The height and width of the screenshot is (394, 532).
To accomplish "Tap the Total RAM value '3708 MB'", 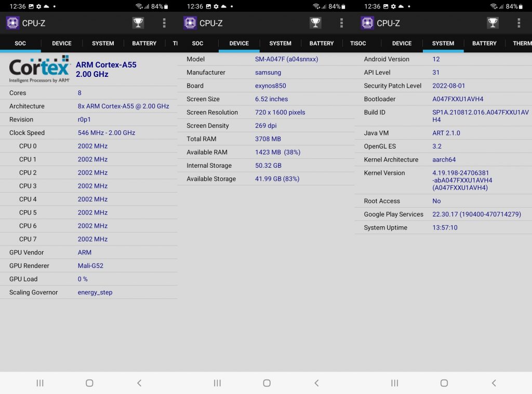I will [x=268, y=139].
